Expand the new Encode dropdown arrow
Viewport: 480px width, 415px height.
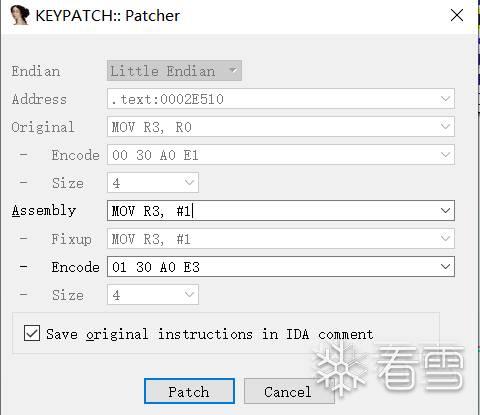pos(445,267)
